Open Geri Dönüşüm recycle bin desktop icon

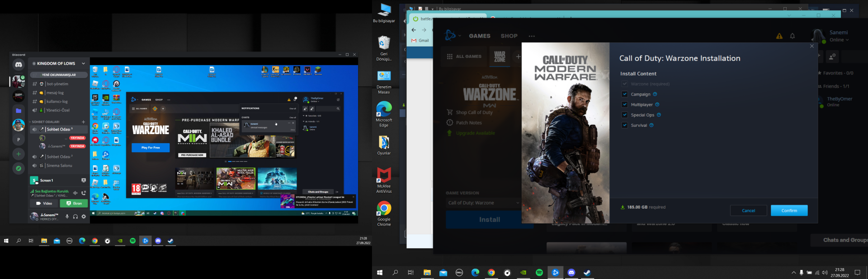(384, 48)
